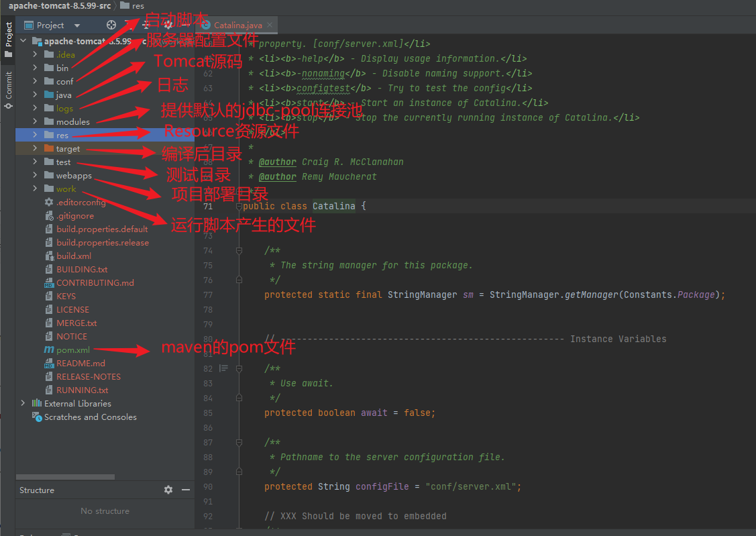Toggle fold marker at line 74 comment
Viewport: 756px width, 536px height.
point(239,251)
